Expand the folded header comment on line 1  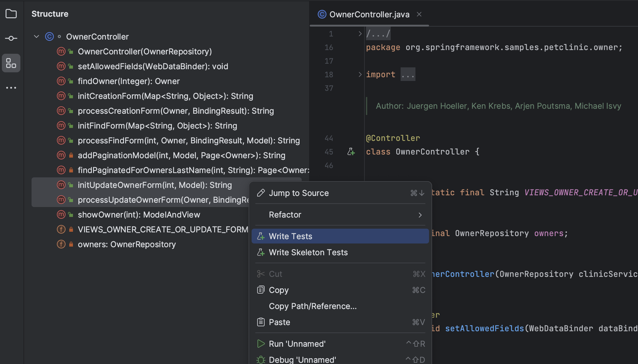coord(360,34)
